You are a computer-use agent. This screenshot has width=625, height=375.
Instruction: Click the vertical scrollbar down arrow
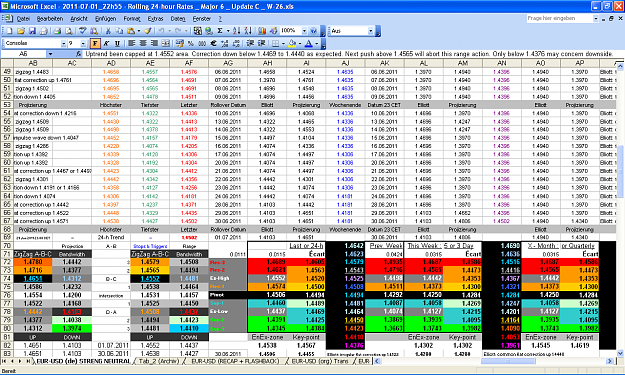coord(620,353)
